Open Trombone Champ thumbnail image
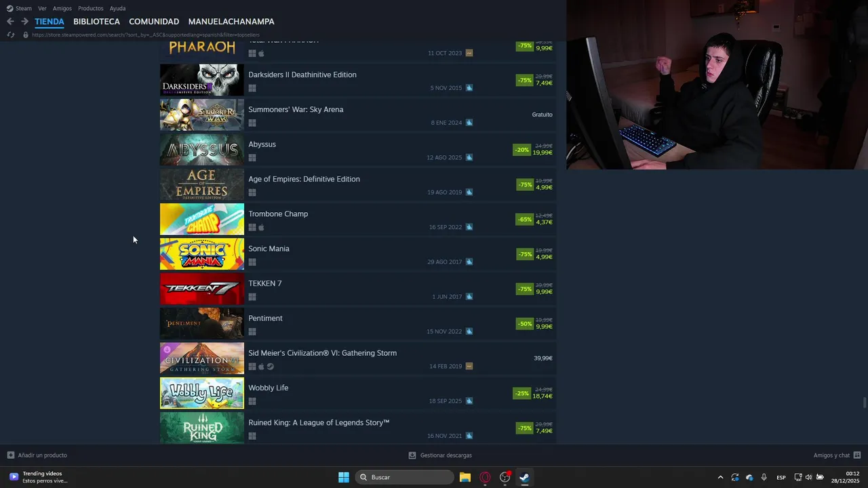This screenshot has width=868, height=488. pos(202,219)
